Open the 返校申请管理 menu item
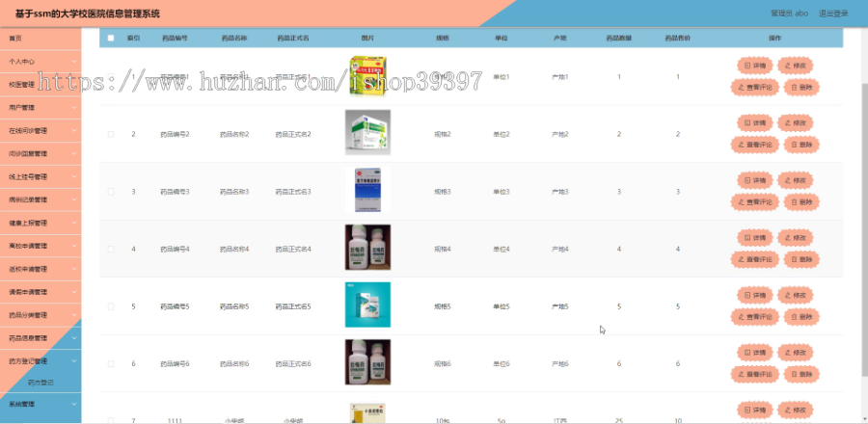868x424 pixels. tap(41, 269)
